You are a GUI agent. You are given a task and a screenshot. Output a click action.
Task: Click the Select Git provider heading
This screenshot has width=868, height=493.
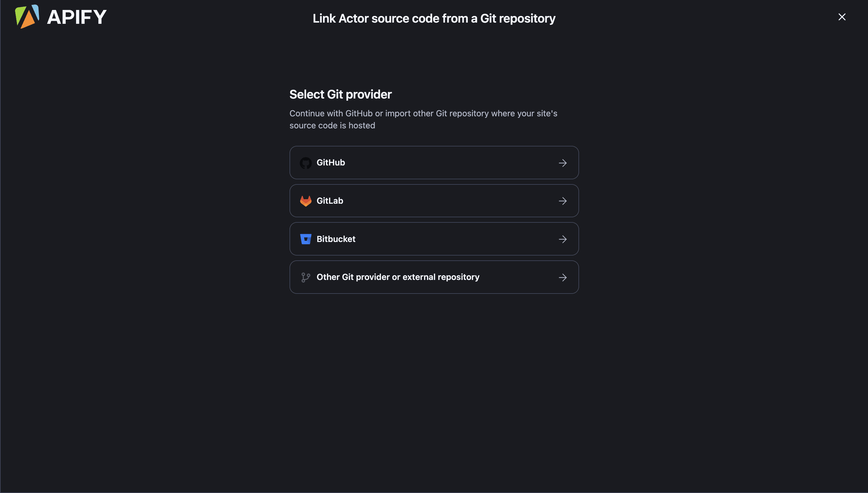pyautogui.click(x=340, y=94)
